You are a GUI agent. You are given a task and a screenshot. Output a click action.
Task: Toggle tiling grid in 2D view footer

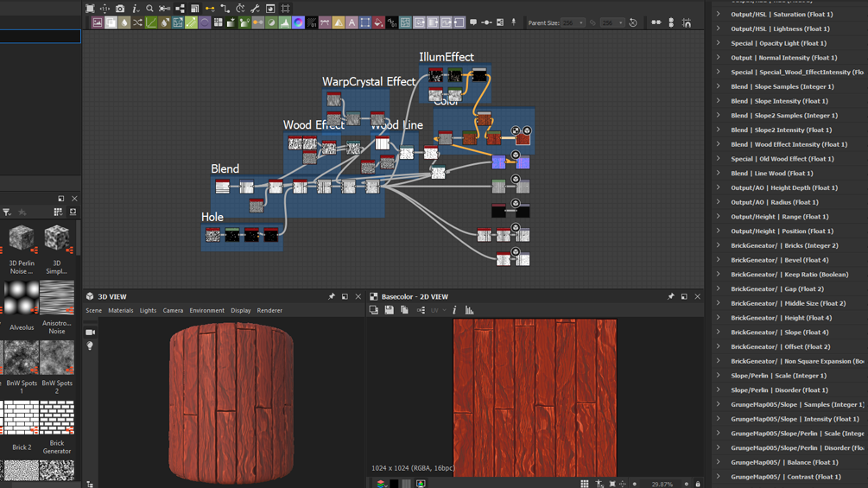(585, 484)
